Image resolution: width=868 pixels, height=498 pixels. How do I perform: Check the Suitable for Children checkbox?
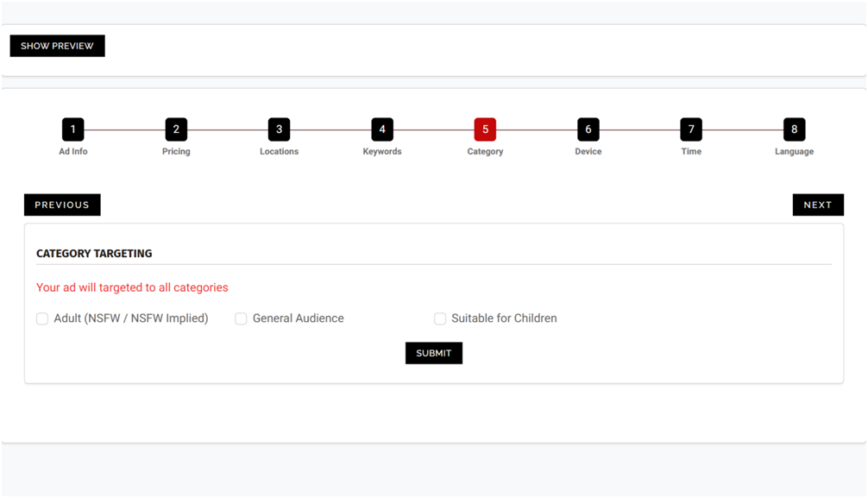[440, 318]
